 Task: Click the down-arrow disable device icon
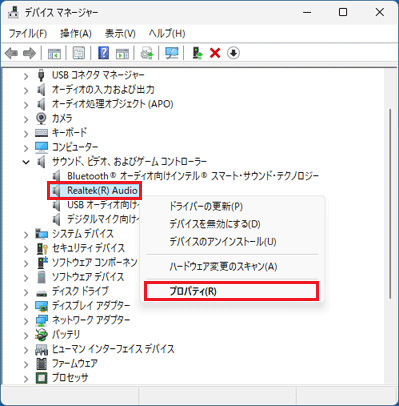[x=233, y=53]
